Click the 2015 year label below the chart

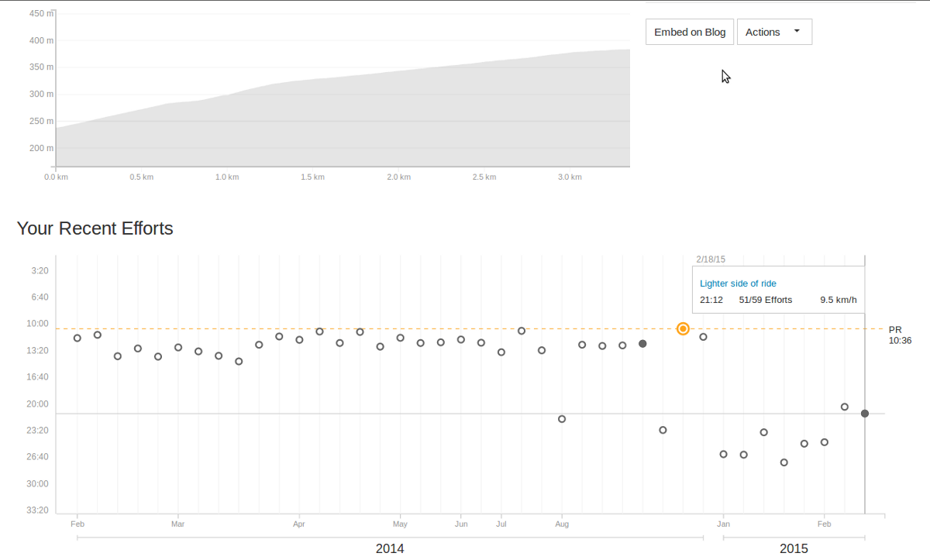794,548
